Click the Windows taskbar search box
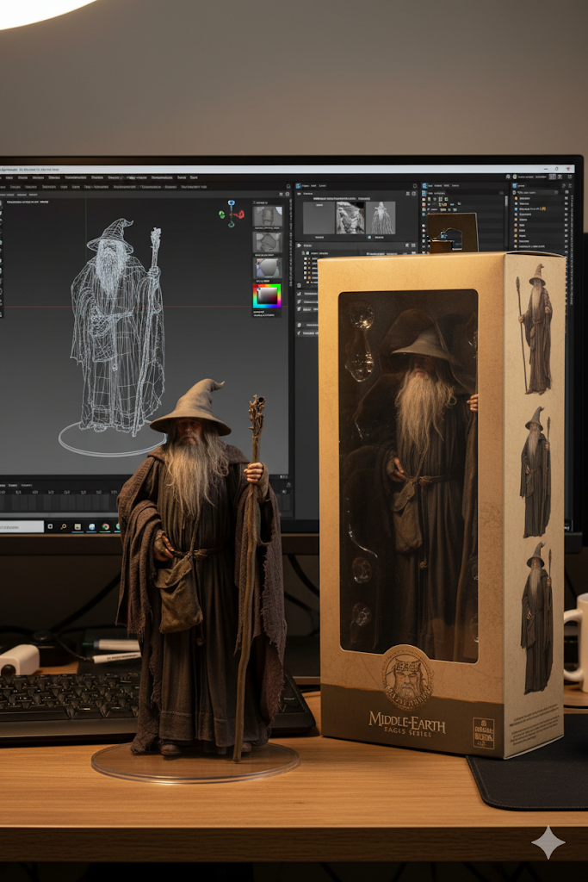This screenshot has width=588, height=882. [22, 527]
